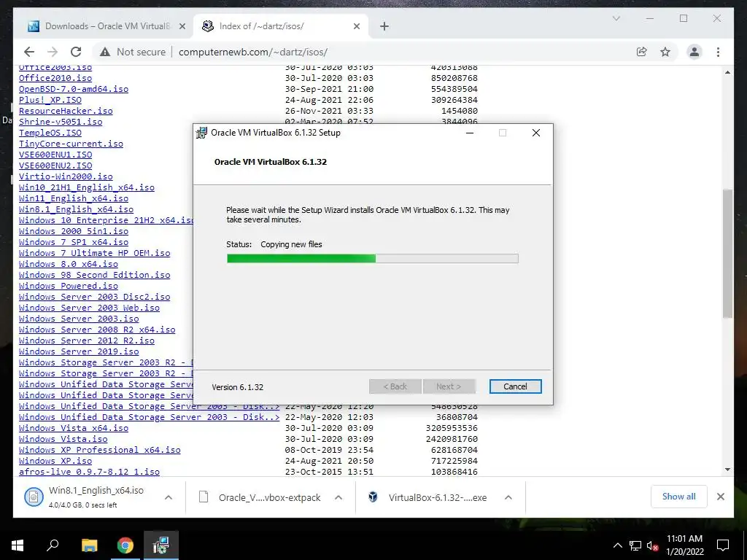Image resolution: width=747 pixels, height=560 pixels.
Task: Open Plus!_XP.ISO link
Action: tap(50, 100)
